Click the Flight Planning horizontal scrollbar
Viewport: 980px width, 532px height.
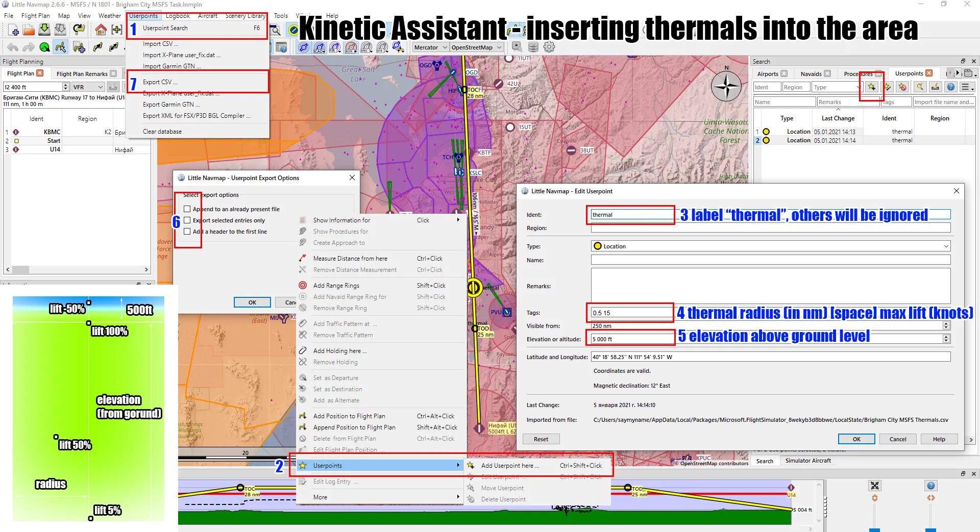coord(78,269)
